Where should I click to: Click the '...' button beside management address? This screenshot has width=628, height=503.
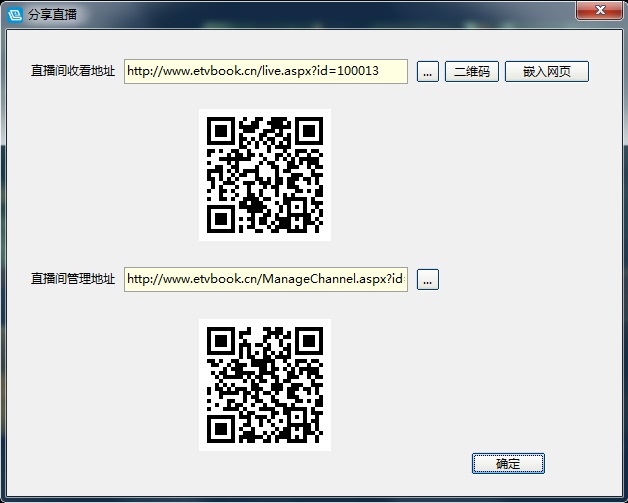(428, 279)
